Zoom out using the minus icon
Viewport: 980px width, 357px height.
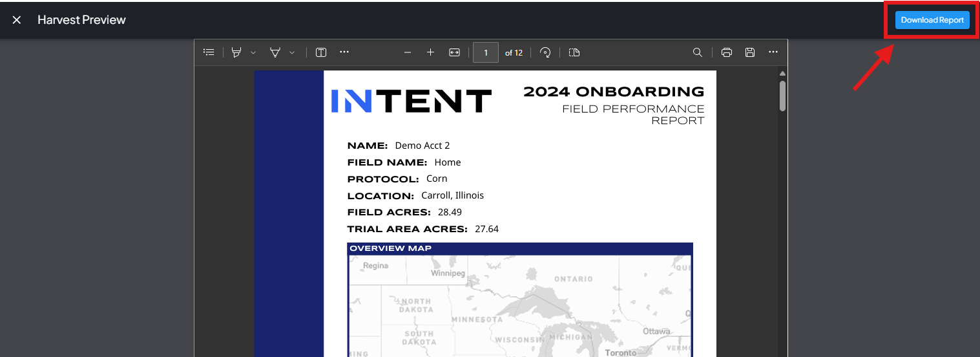[x=408, y=52]
